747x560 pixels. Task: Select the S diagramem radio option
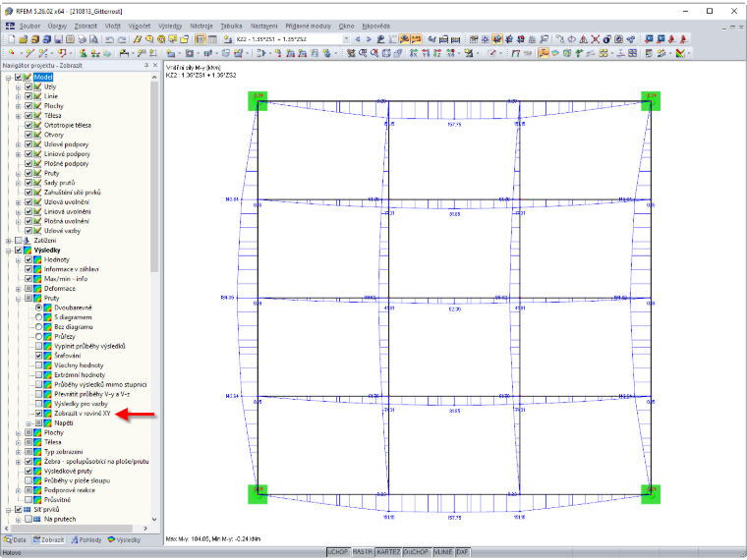38,317
